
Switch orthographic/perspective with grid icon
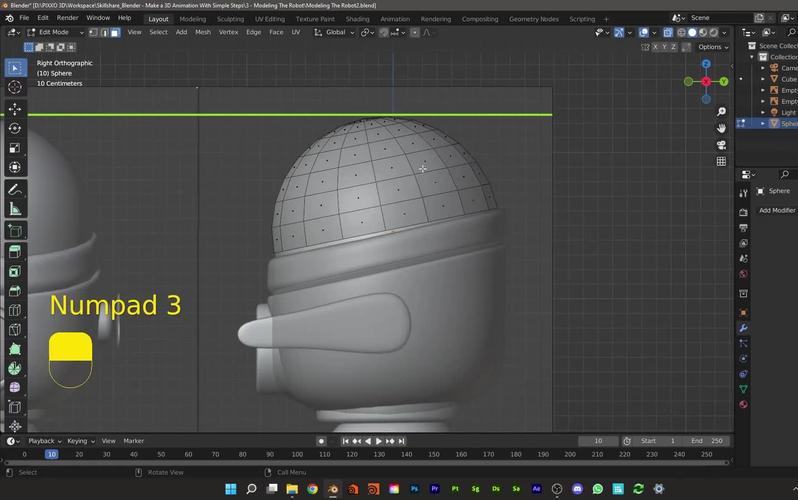pos(721,161)
